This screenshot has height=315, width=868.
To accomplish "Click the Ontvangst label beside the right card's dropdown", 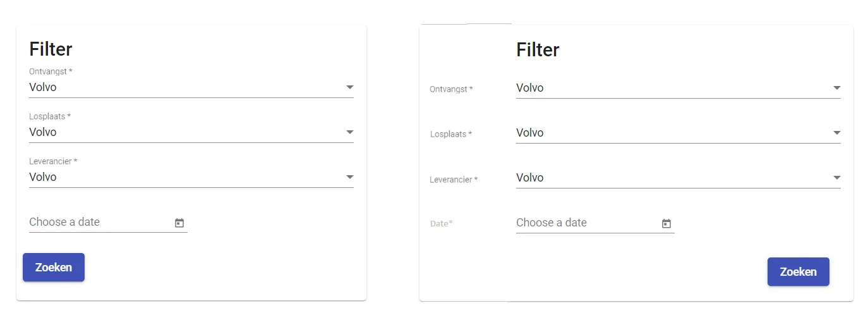I will point(451,89).
